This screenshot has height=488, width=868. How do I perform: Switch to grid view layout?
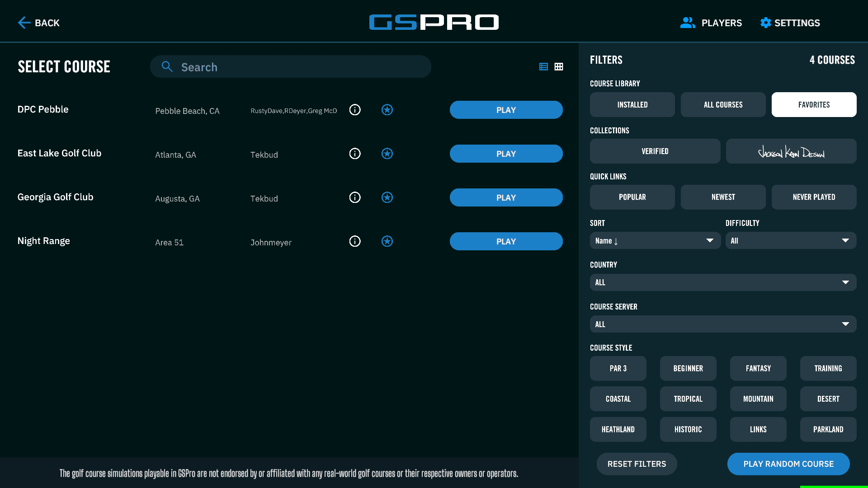point(559,67)
